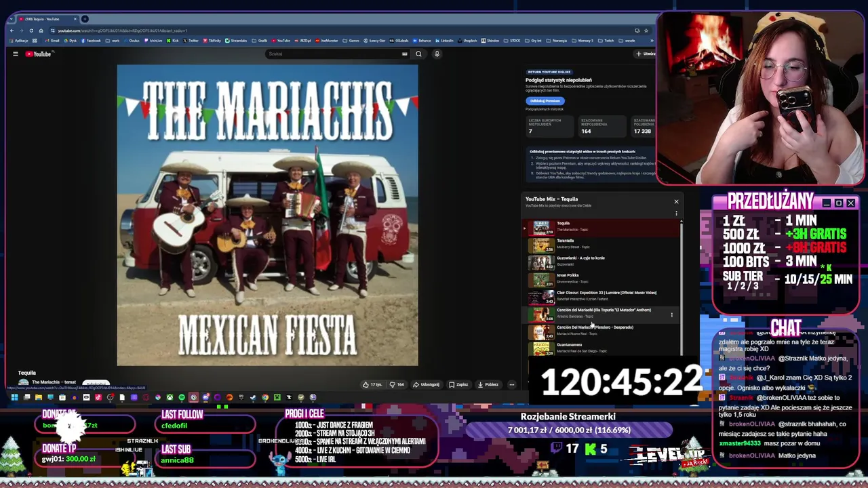Screen dimensions: 868x488
Task: Click The Mariachis album art video
Action: 267,216
